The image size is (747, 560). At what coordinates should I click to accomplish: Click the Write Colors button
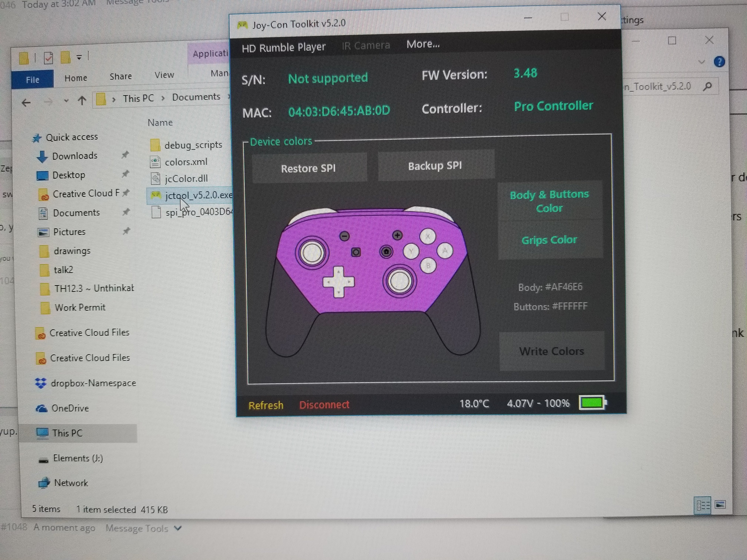coord(552,351)
